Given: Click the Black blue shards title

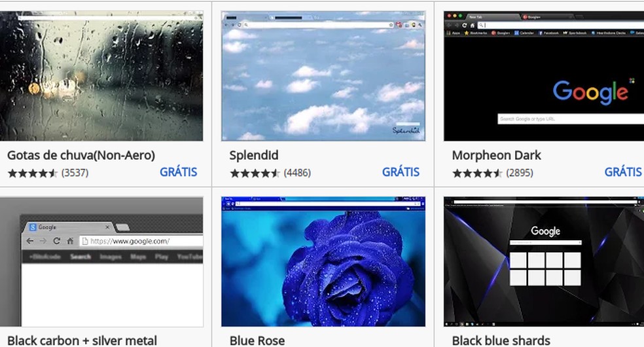Looking at the screenshot, I should point(501,340).
